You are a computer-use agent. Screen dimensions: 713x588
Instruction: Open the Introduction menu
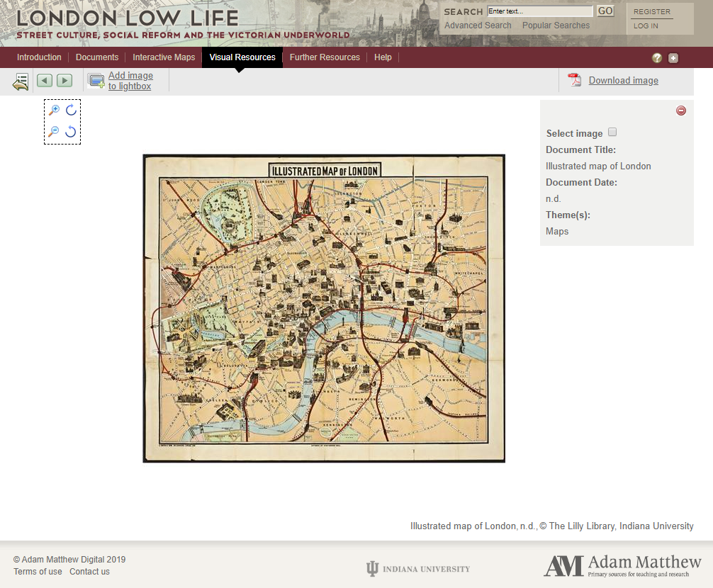click(39, 57)
